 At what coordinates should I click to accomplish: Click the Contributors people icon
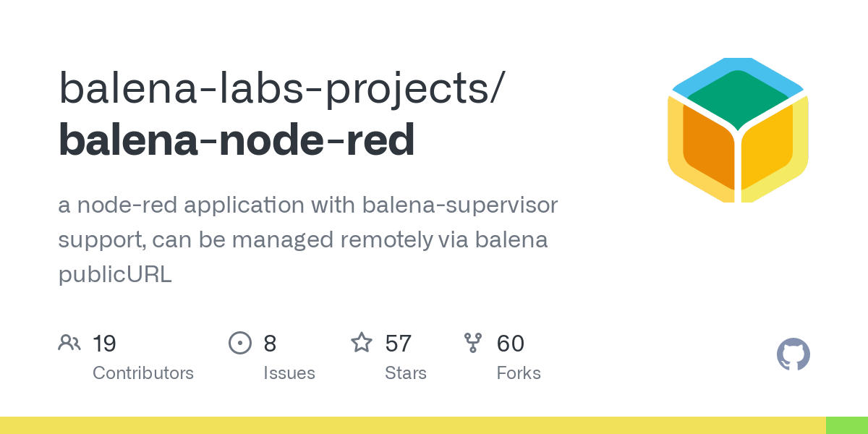click(69, 343)
